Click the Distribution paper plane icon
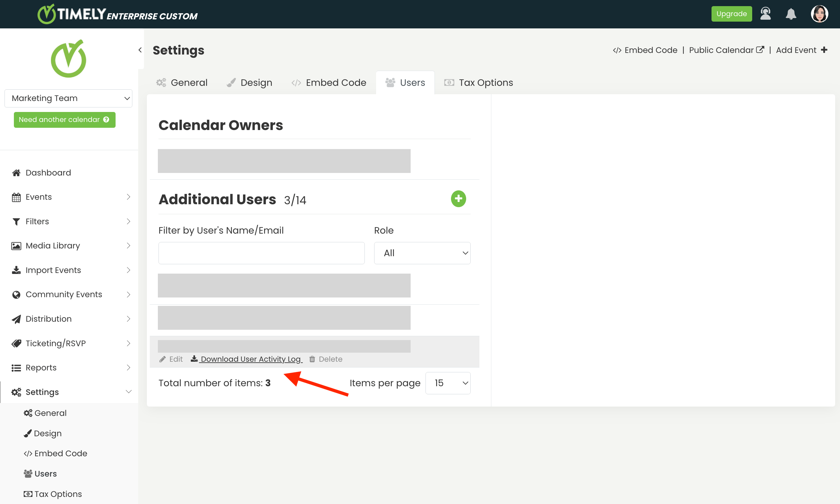840x504 pixels. click(x=16, y=319)
